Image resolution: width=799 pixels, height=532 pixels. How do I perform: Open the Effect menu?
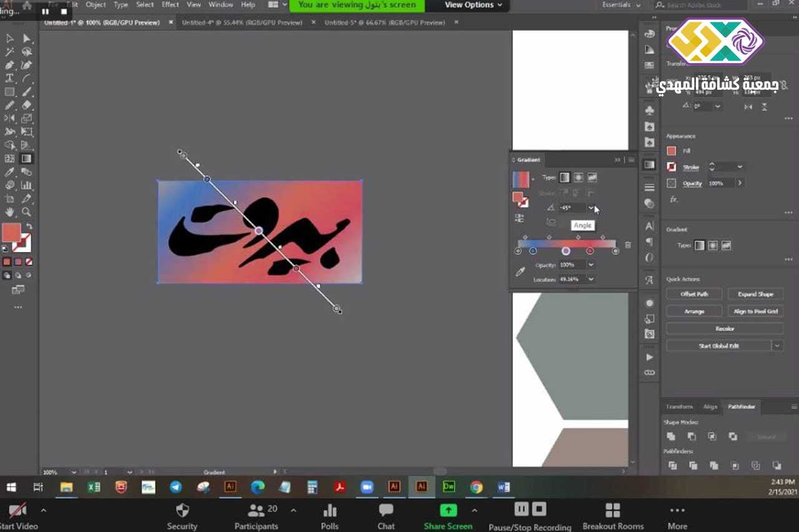[170, 4]
